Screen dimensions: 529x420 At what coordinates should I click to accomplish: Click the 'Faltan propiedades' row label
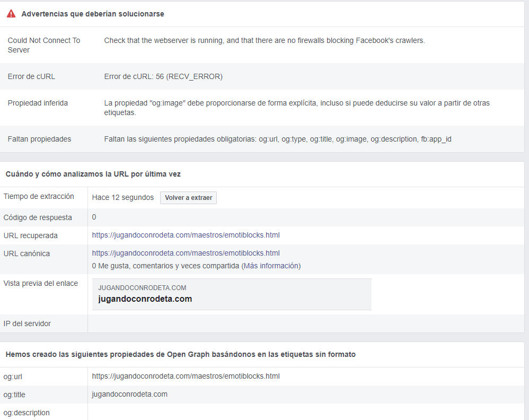(x=39, y=139)
